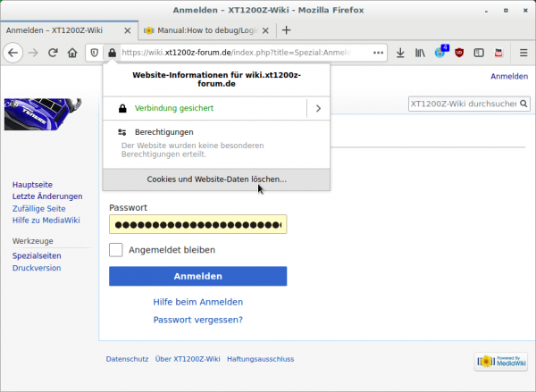Viewport: 536px width, 392px height.
Task: Open the Passwort vergessen? link
Action: point(198,320)
